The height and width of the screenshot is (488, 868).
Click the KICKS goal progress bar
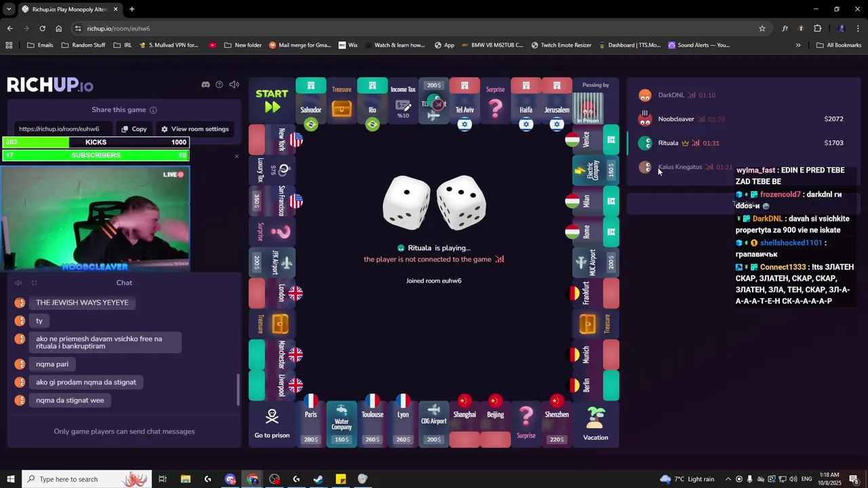96,142
